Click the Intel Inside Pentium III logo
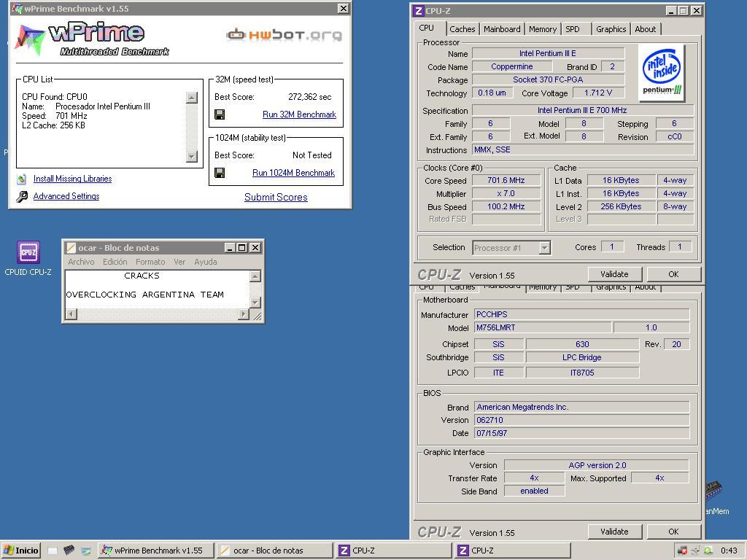 click(x=662, y=72)
